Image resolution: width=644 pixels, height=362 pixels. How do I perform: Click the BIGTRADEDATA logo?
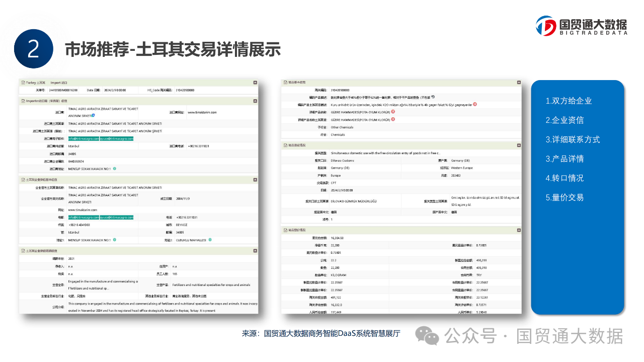point(581,26)
